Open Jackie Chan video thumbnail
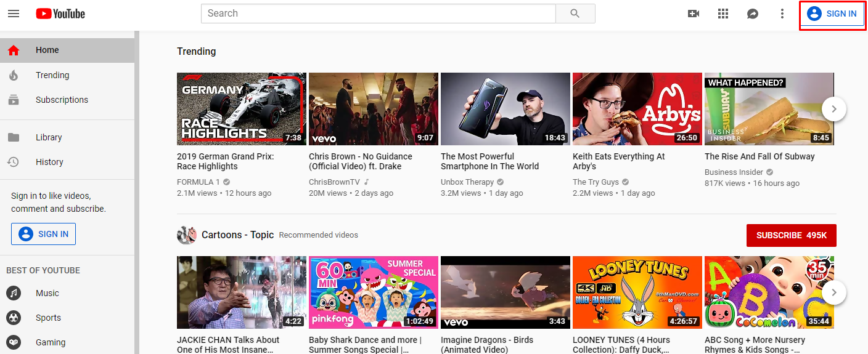Viewport: 868px width, 354px height. coord(242,292)
